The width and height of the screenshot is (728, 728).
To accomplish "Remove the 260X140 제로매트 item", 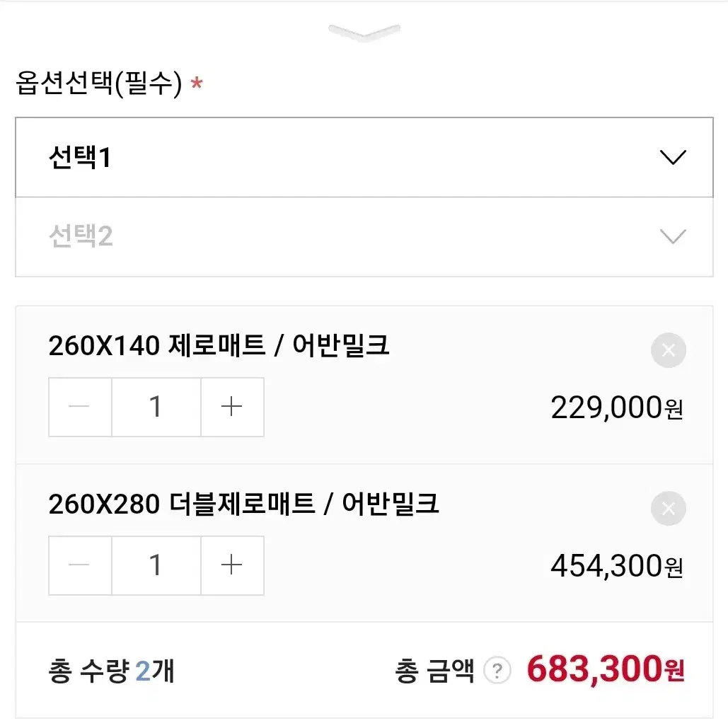I will [x=668, y=350].
